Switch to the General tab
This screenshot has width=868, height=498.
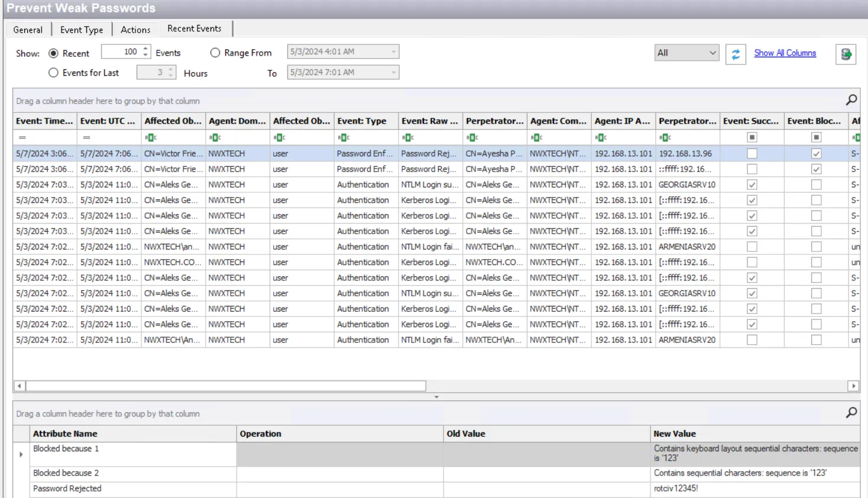[28, 30]
